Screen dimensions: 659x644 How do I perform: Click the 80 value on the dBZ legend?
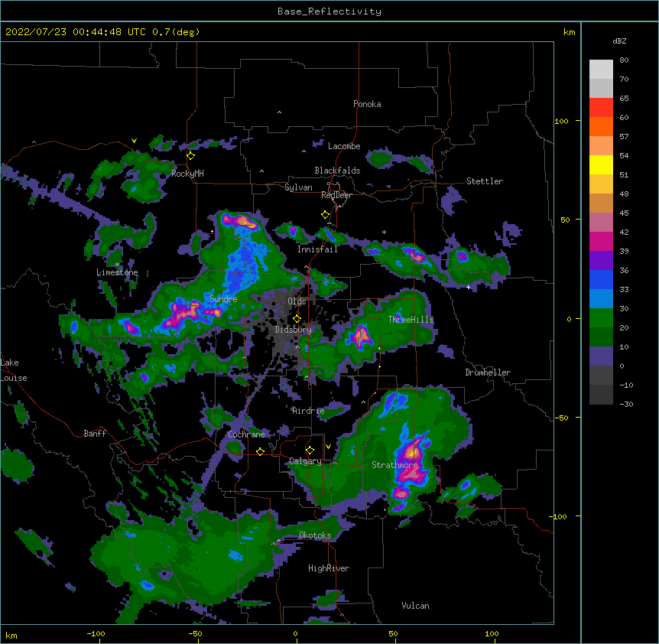click(624, 60)
